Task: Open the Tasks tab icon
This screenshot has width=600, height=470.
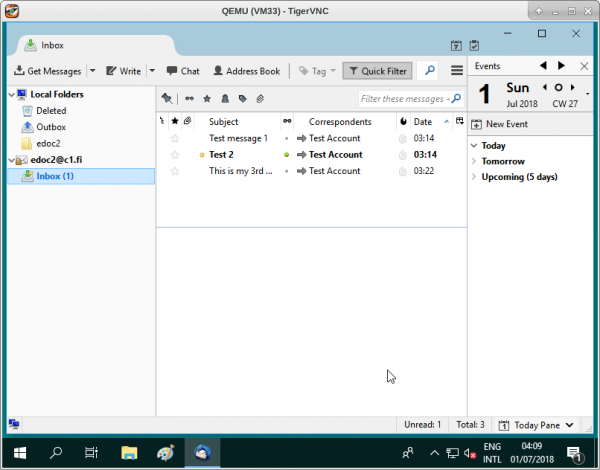Action: pos(474,46)
